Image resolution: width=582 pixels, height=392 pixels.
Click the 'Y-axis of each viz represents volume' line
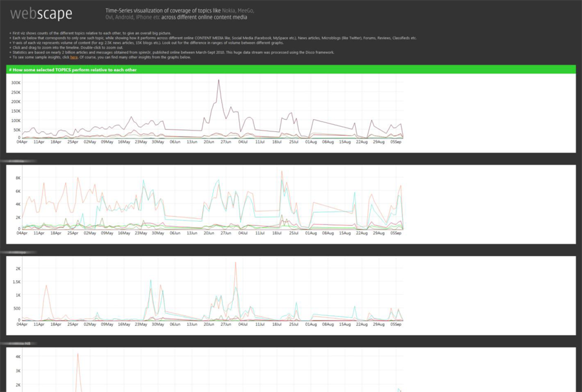[147, 43]
